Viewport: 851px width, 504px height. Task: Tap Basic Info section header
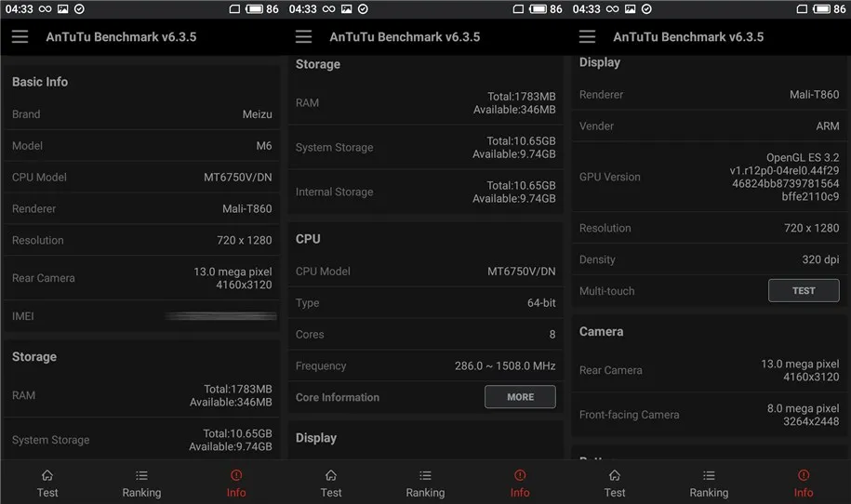tap(40, 82)
